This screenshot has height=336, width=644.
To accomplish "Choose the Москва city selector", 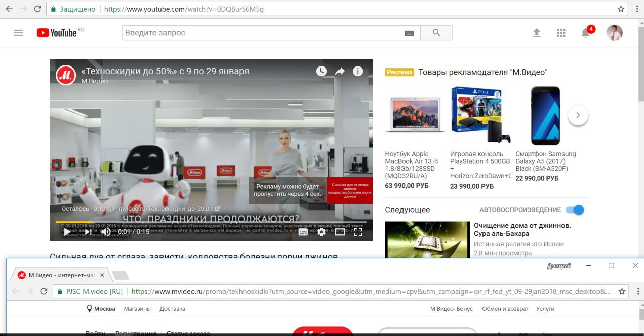I will [x=101, y=309].
